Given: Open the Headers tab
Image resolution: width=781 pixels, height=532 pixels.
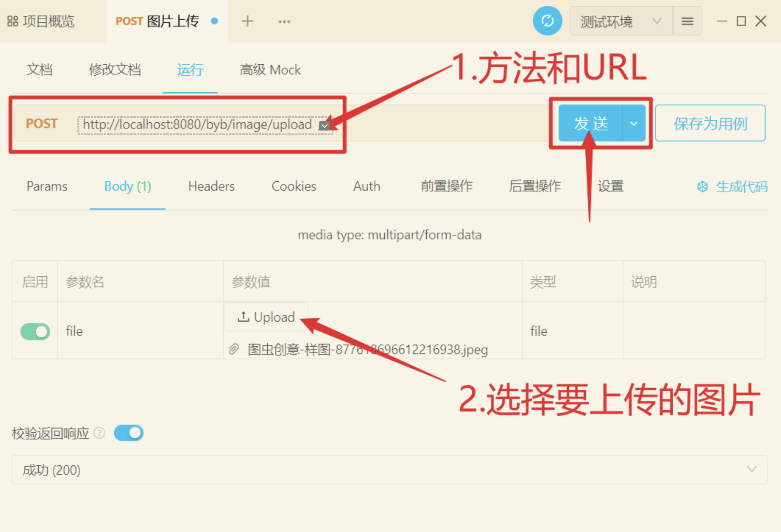Looking at the screenshot, I should [x=211, y=186].
